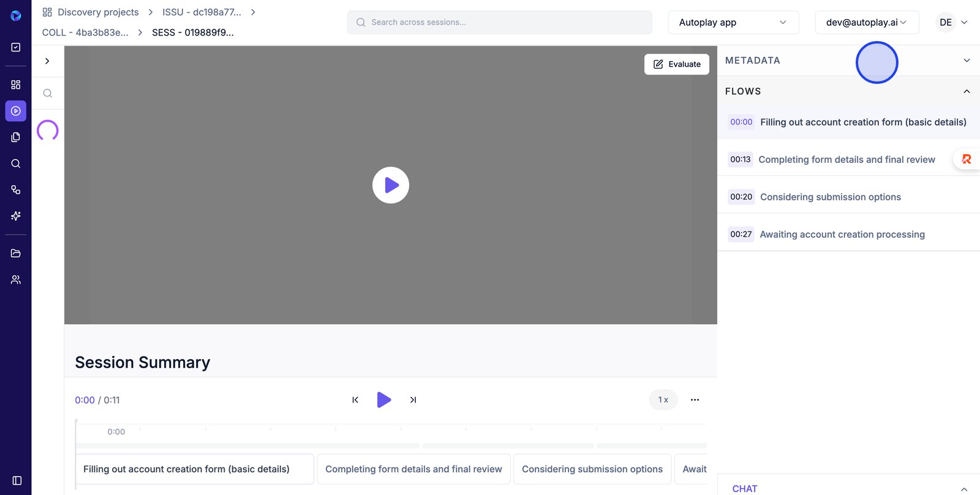Open the dashboard grid icon in sidebar
This screenshot has width=980, height=495.
tap(16, 85)
